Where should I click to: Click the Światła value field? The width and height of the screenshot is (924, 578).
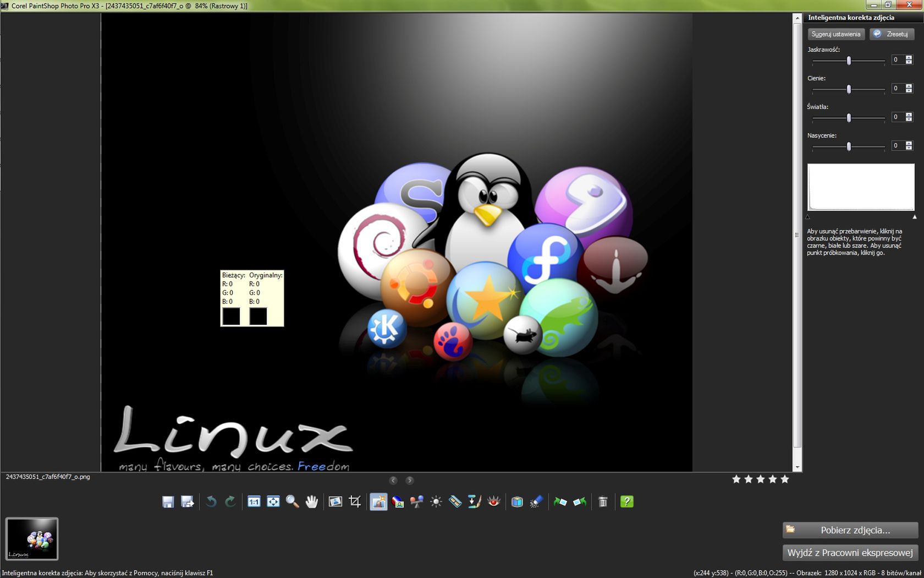(x=898, y=117)
